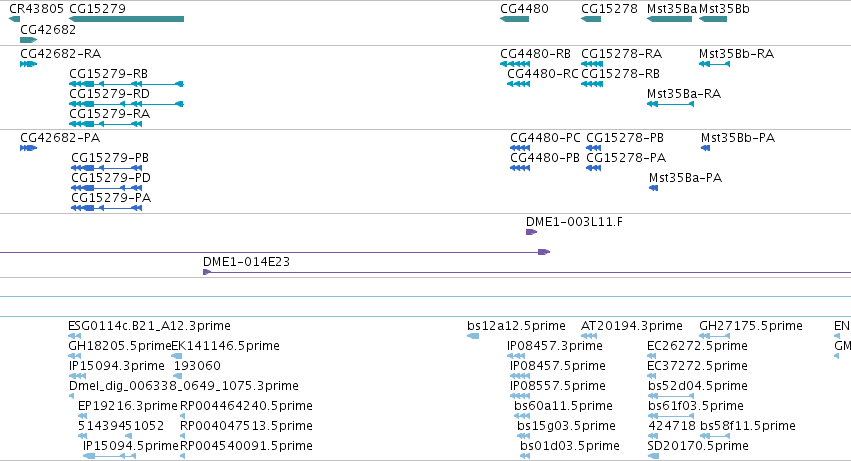Open the Mst35Ba-PA protein label
The image size is (851, 461).
pos(685,178)
